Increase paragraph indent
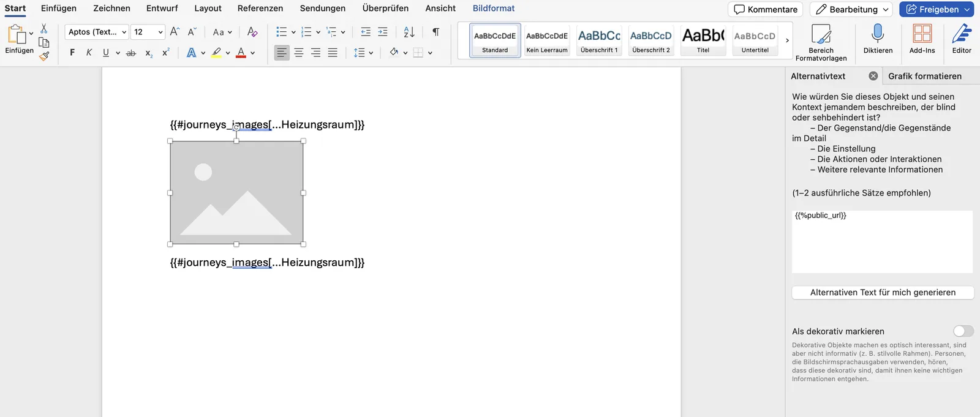 tap(383, 32)
